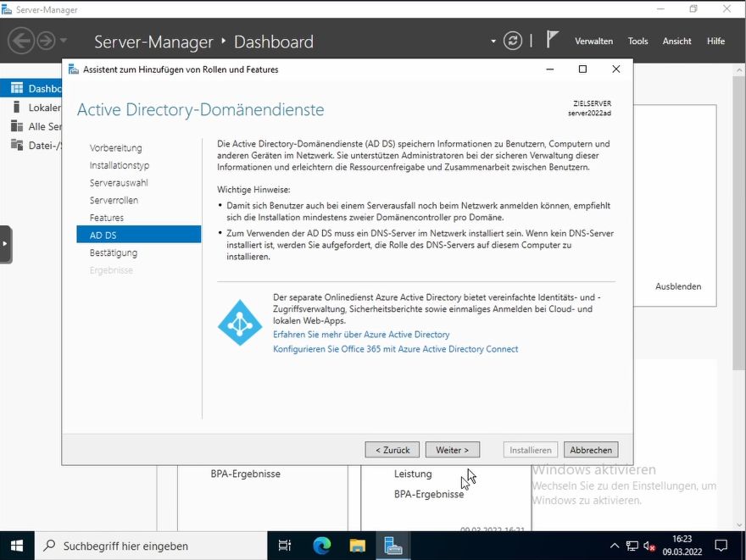Open the Hilfe menu
The width and height of the screenshot is (746, 560).
(715, 42)
